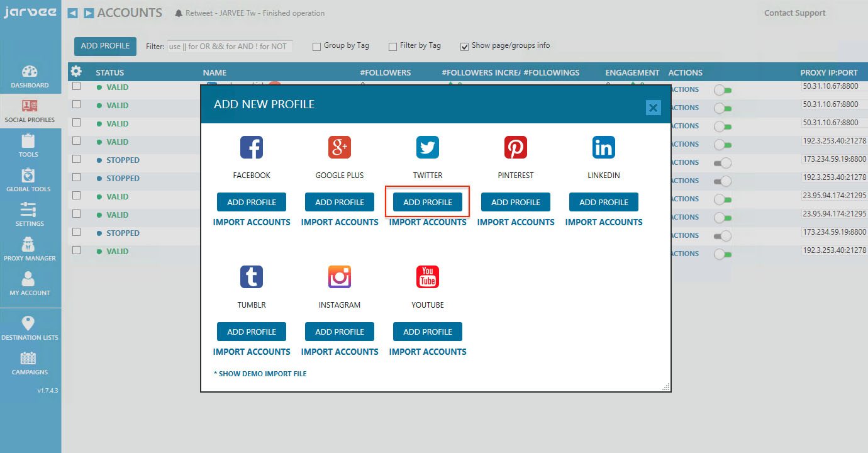Click Contact Support at the top
Viewport: 868px width, 453px height.
(794, 13)
